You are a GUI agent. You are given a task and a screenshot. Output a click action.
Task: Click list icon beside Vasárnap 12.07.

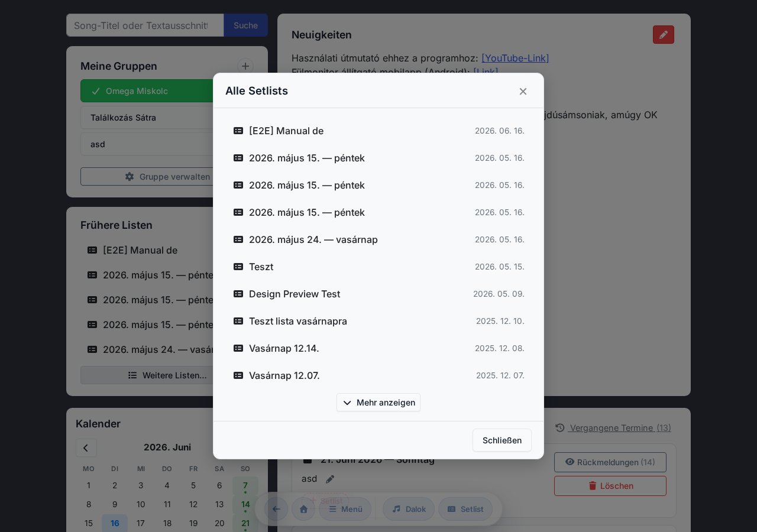click(238, 375)
